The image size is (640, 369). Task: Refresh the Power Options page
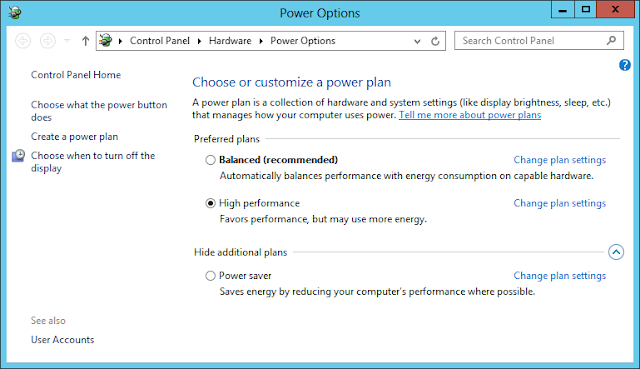435,41
